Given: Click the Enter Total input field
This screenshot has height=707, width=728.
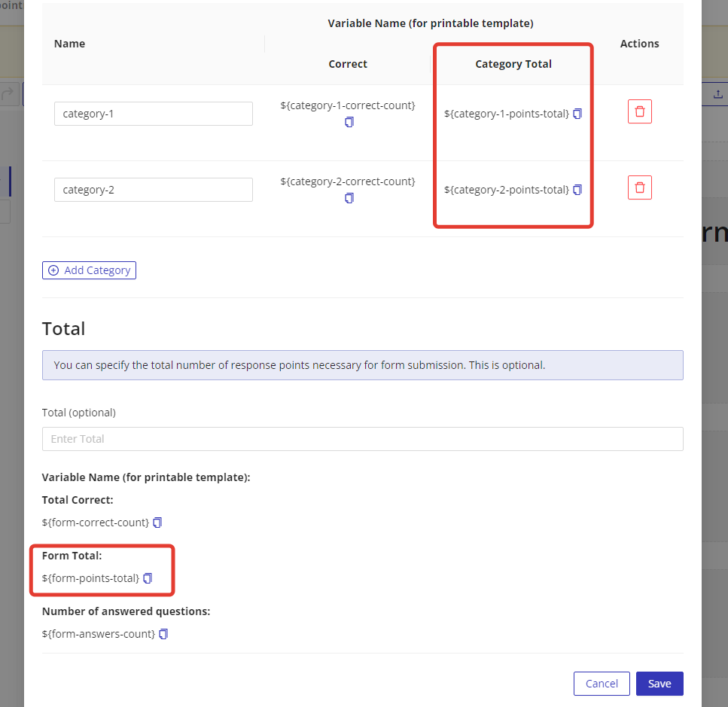Looking at the screenshot, I should tap(362, 439).
